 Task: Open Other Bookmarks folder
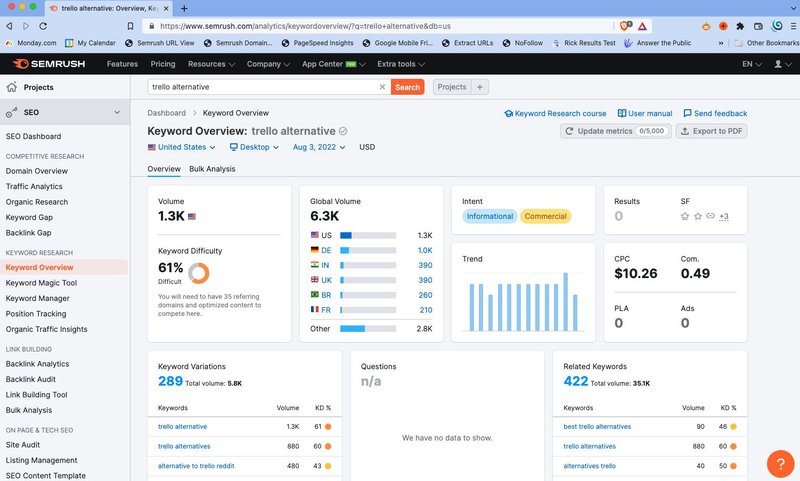(x=766, y=43)
